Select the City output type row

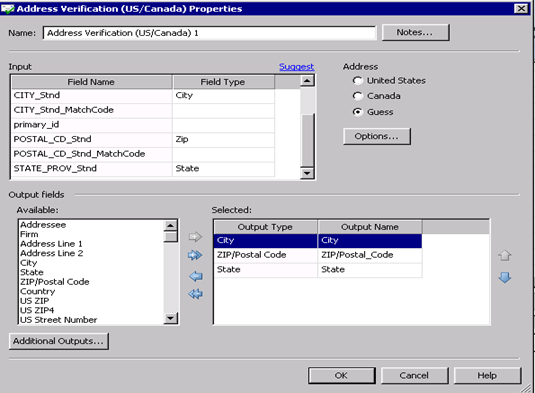pyautogui.click(x=265, y=241)
